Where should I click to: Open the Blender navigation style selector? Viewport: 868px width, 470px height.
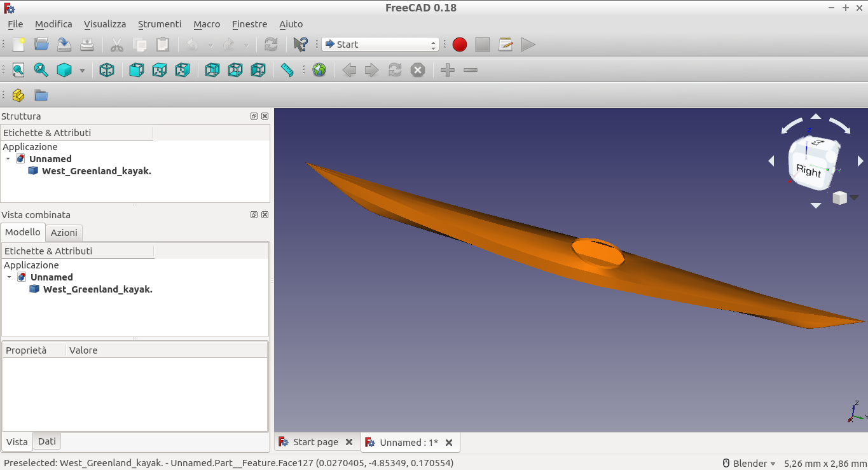(749, 464)
